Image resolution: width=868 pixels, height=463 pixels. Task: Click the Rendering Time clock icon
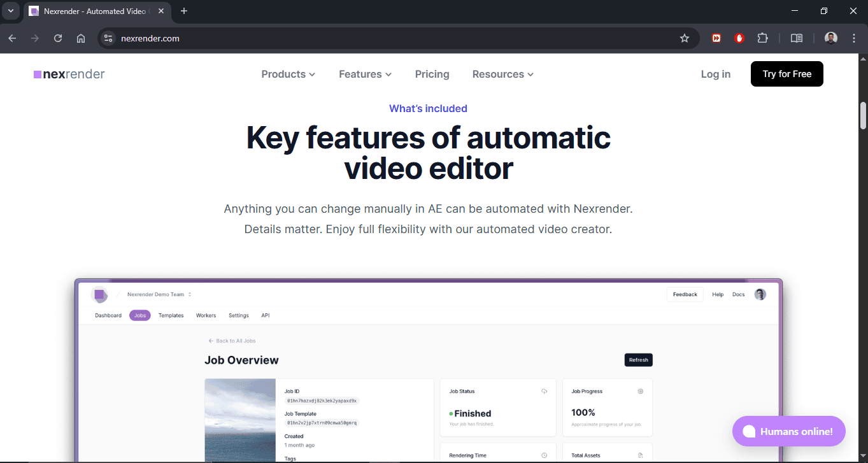pyautogui.click(x=544, y=455)
